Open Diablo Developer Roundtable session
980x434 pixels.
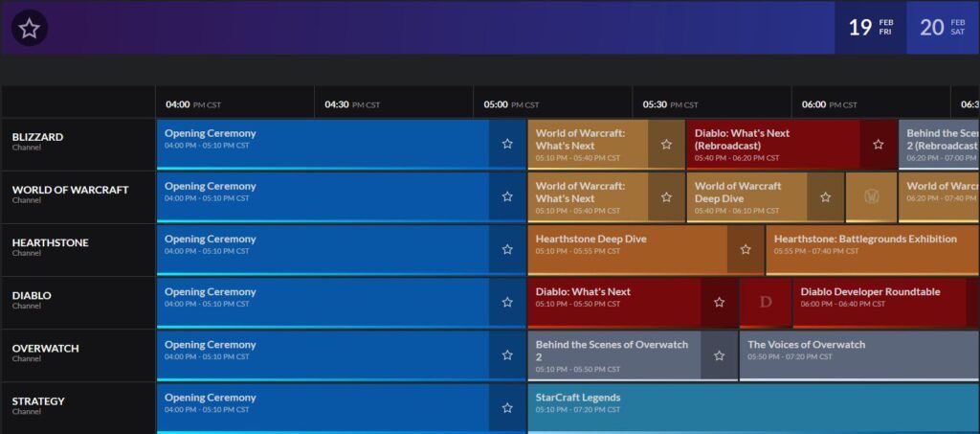coord(886,303)
